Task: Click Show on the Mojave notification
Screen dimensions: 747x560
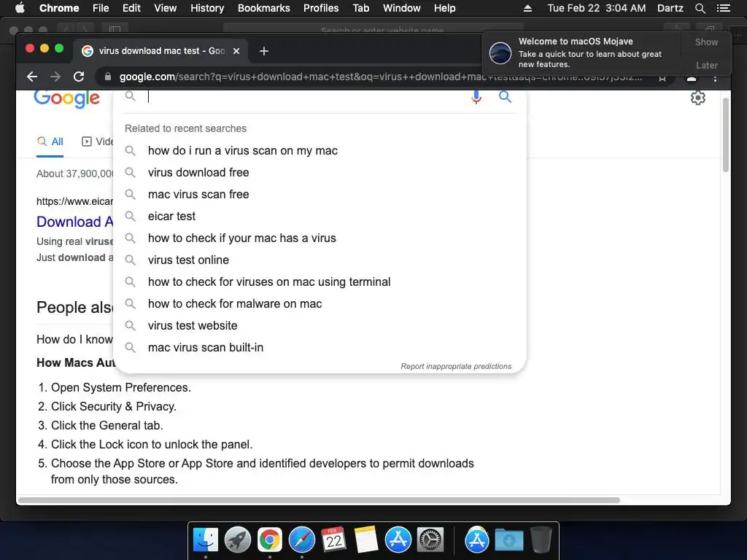Action: (x=706, y=42)
